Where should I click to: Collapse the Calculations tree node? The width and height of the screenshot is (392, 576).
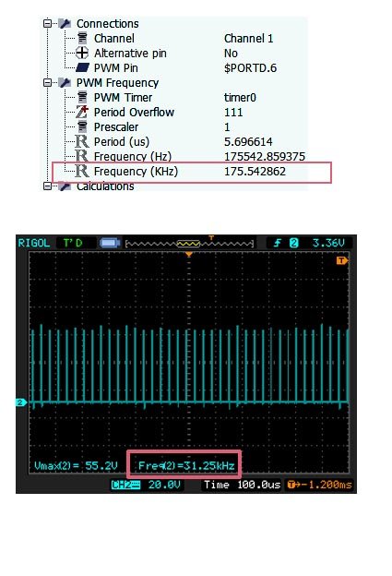[47, 186]
